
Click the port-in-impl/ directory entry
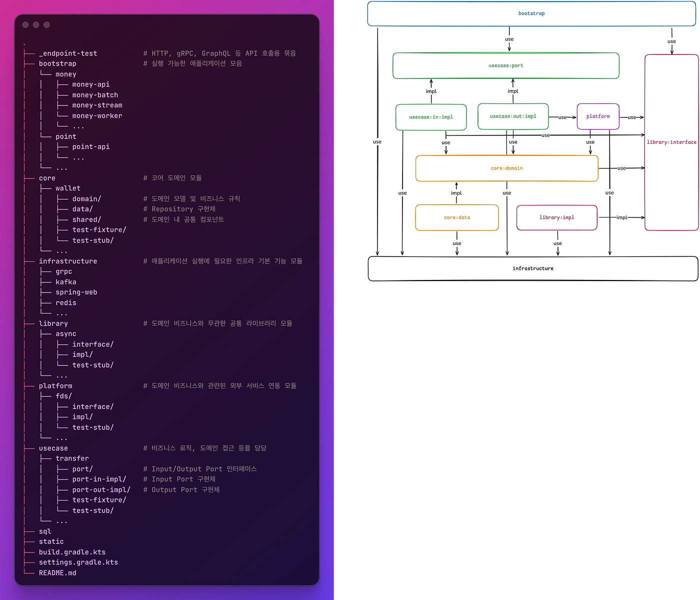(x=99, y=479)
